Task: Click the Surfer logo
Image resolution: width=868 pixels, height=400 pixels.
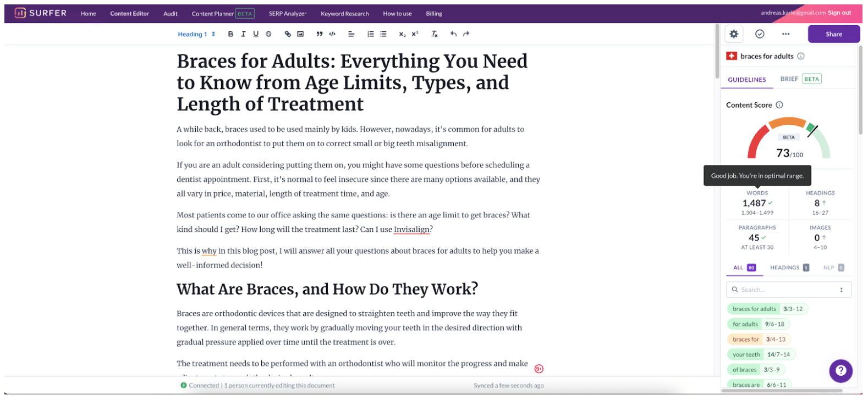Action: tap(41, 13)
